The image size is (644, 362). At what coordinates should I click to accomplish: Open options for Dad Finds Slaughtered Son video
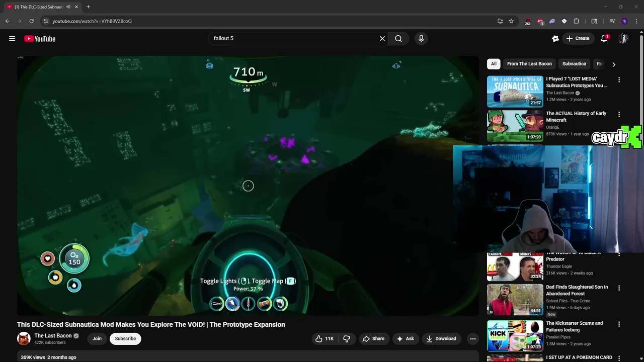coord(619,288)
